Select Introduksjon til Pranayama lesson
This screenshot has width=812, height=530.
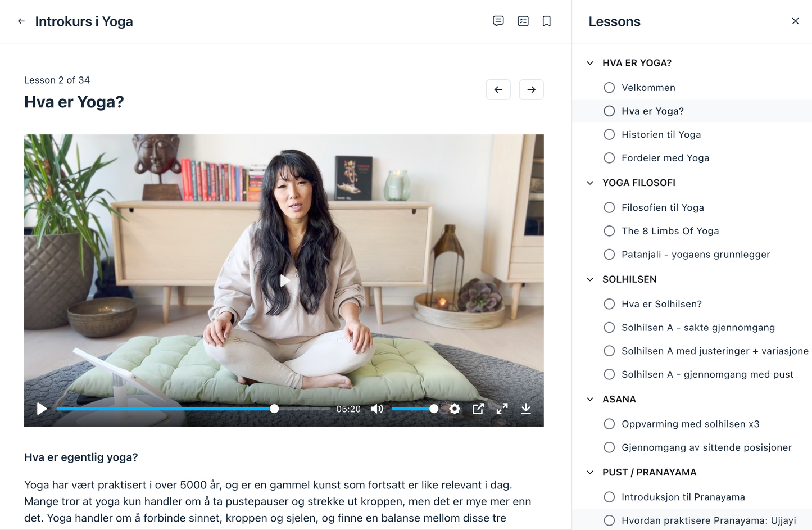click(x=683, y=497)
